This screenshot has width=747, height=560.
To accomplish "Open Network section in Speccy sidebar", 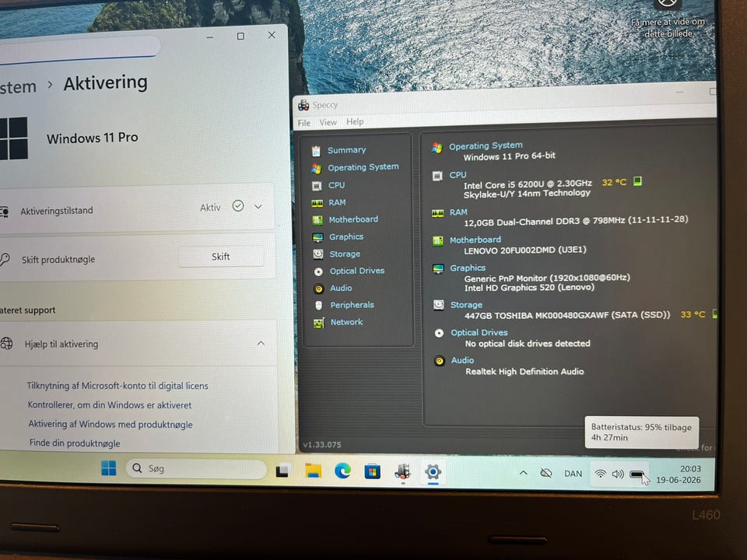I will point(347,322).
